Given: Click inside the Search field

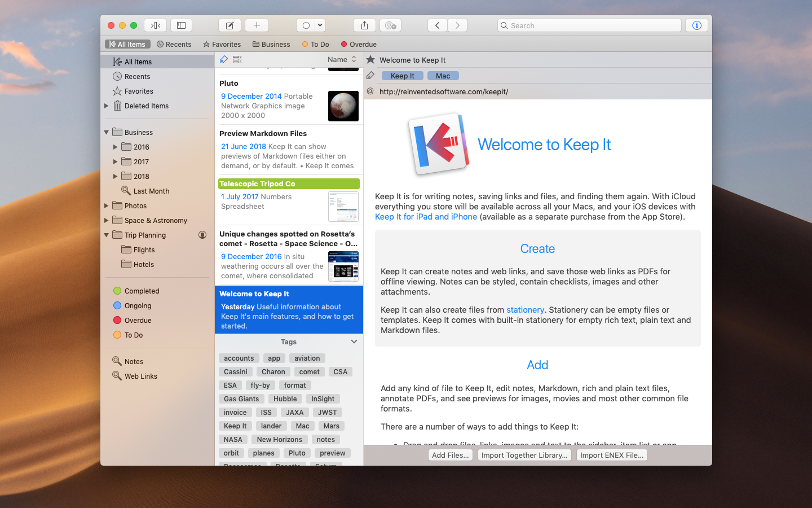Looking at the screenshot, I should point(589,25).
